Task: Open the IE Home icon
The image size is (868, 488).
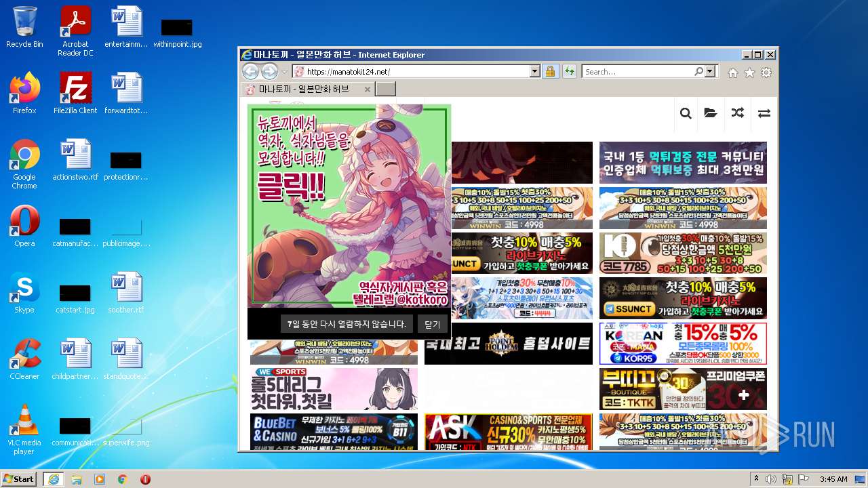Action: point(733,73)
